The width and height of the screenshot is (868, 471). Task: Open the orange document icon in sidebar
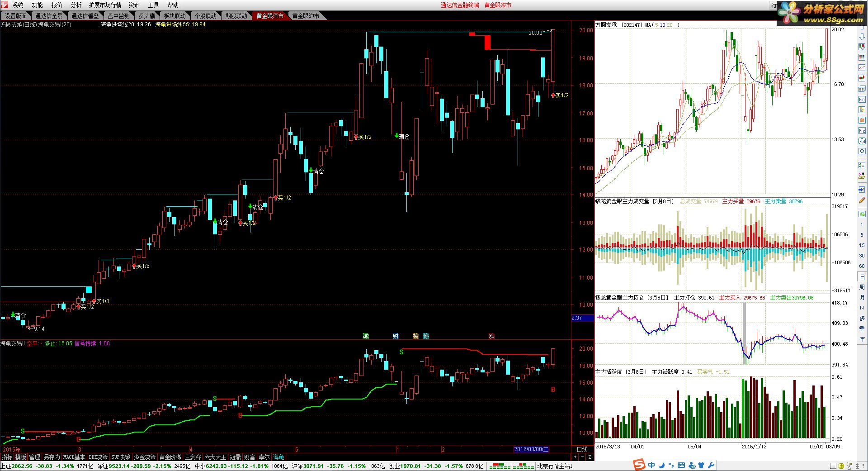click(862, 120)
